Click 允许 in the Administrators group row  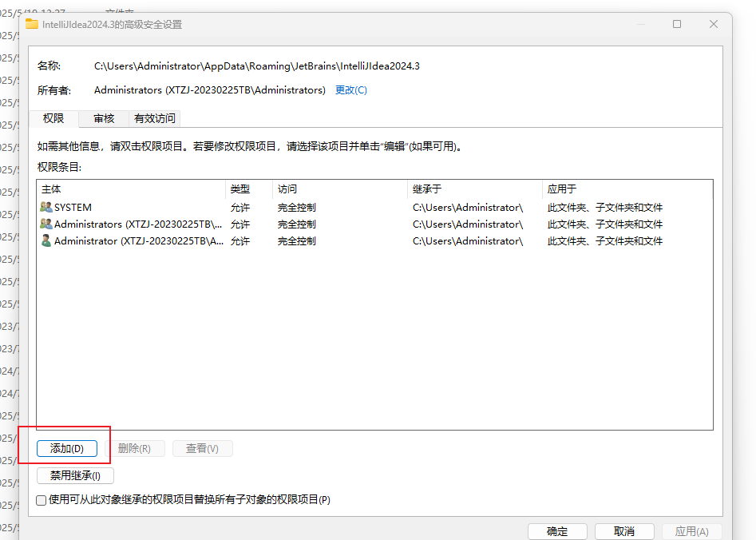tap(240, 224)
